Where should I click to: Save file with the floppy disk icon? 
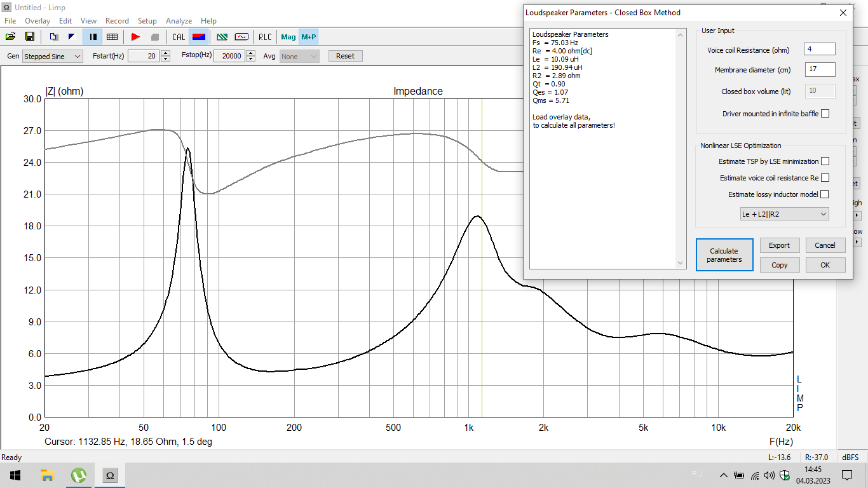[30, 37]
